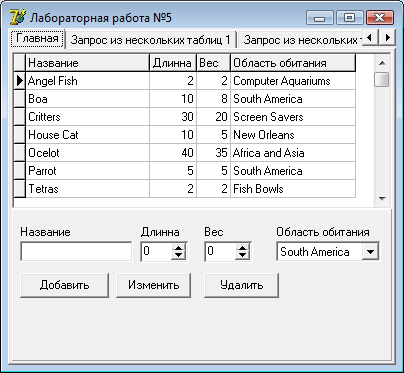Screen dimensions: 404x373
Task: Click South America combo box text
Action: 315,252
